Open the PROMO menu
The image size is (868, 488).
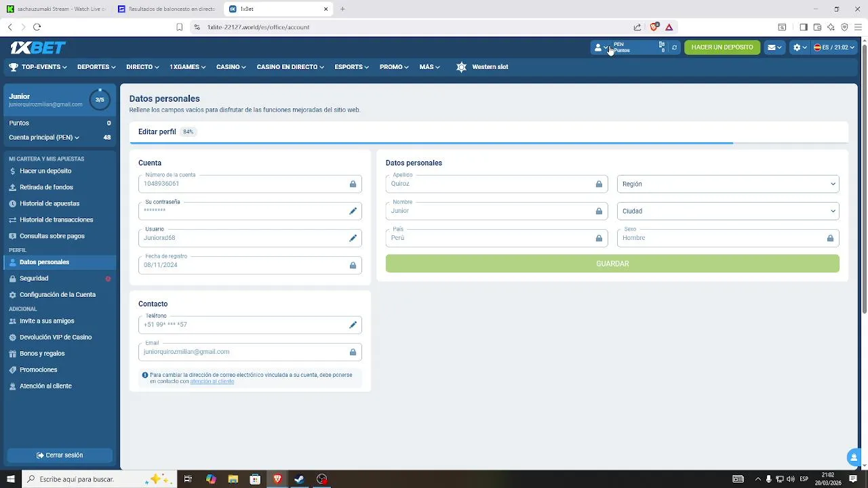[x=394, y=67]
